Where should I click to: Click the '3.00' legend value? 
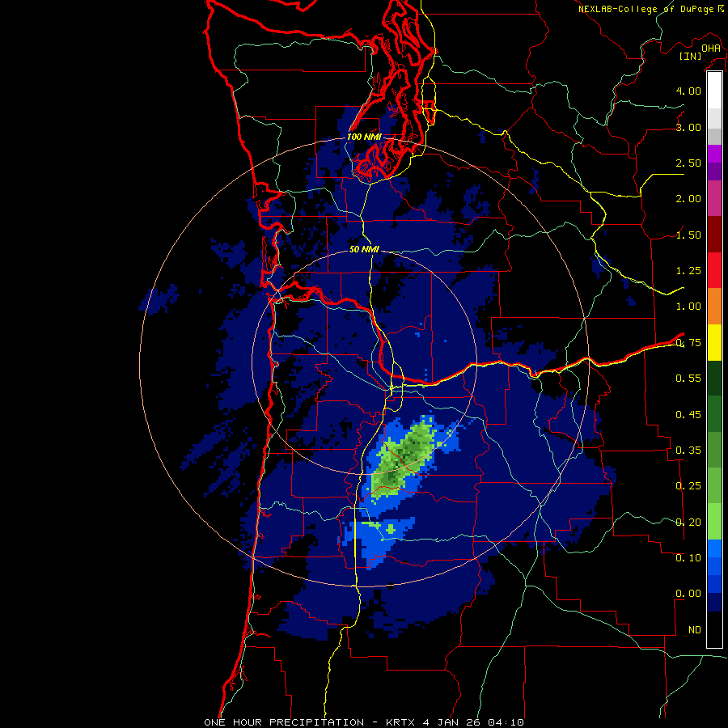pyautogui.click(x=688, y=127)
